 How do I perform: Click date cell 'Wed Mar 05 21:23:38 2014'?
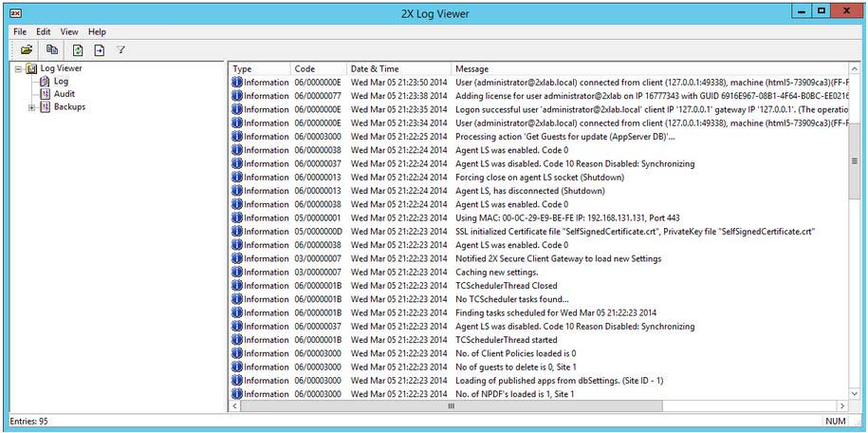pyautogui.click(x=398, y=96)
